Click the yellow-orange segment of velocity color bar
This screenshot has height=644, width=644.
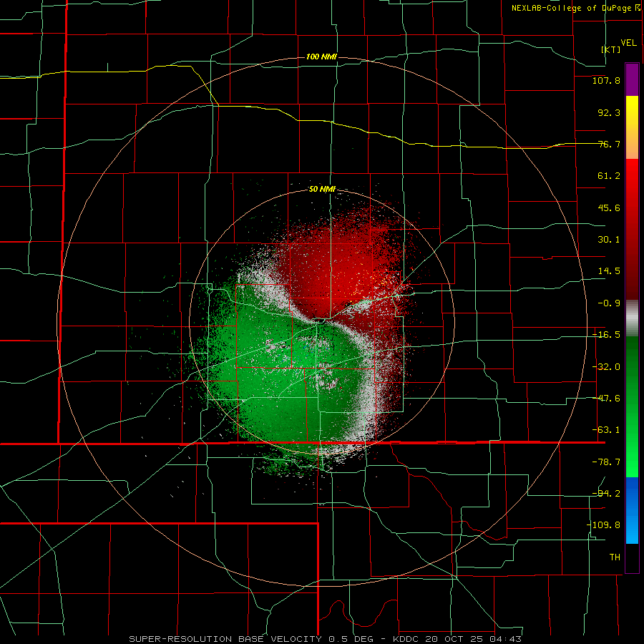tap(632, 127)
